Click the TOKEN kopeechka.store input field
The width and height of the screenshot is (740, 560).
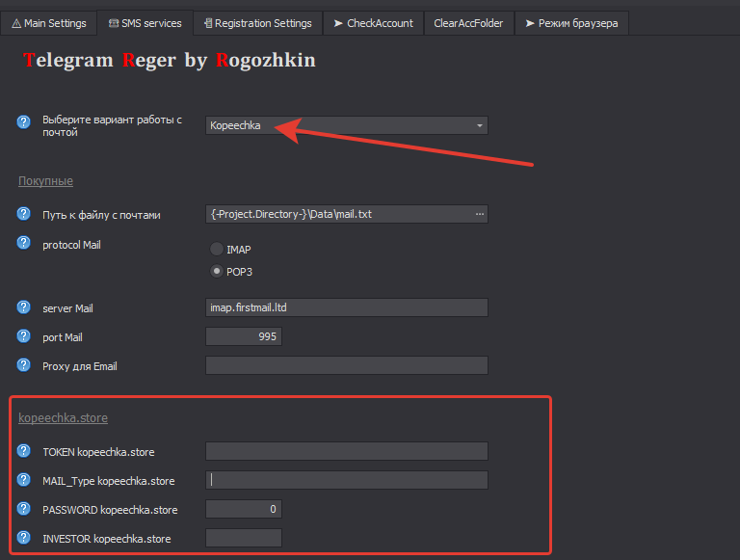pos(347,451)
